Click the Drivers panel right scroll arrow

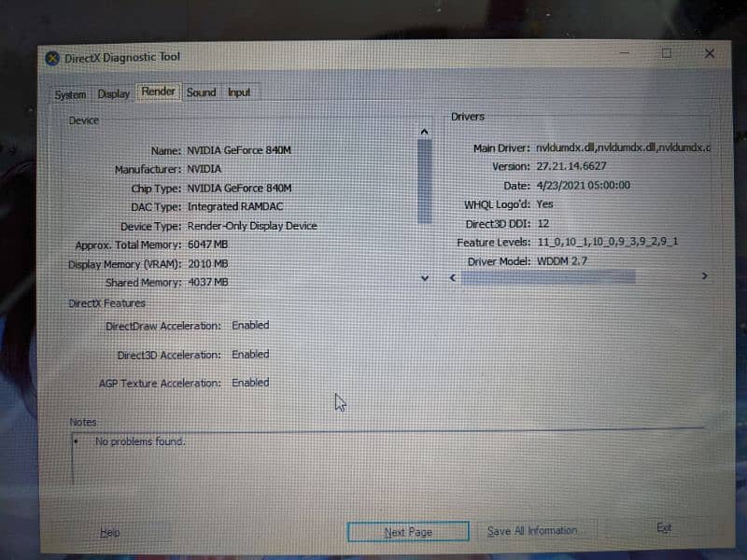point(704,276)
